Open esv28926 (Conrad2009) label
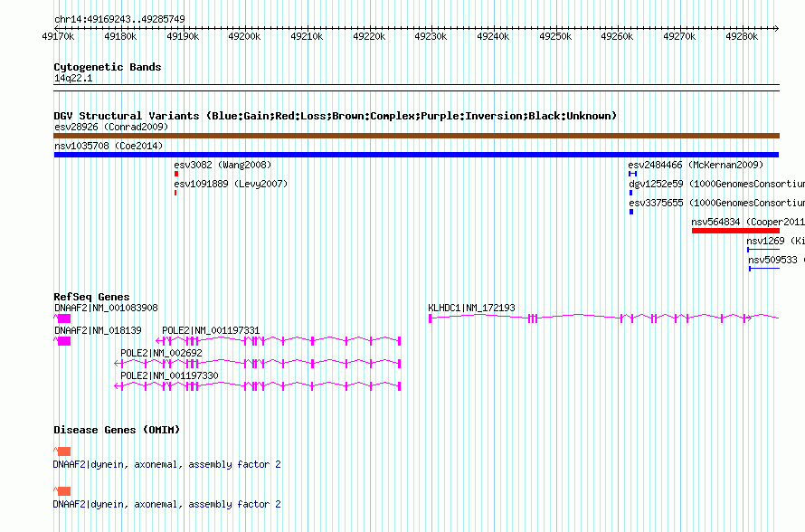Image resolution: width=805 pixels, height=532 pixels. click(111, 127)
